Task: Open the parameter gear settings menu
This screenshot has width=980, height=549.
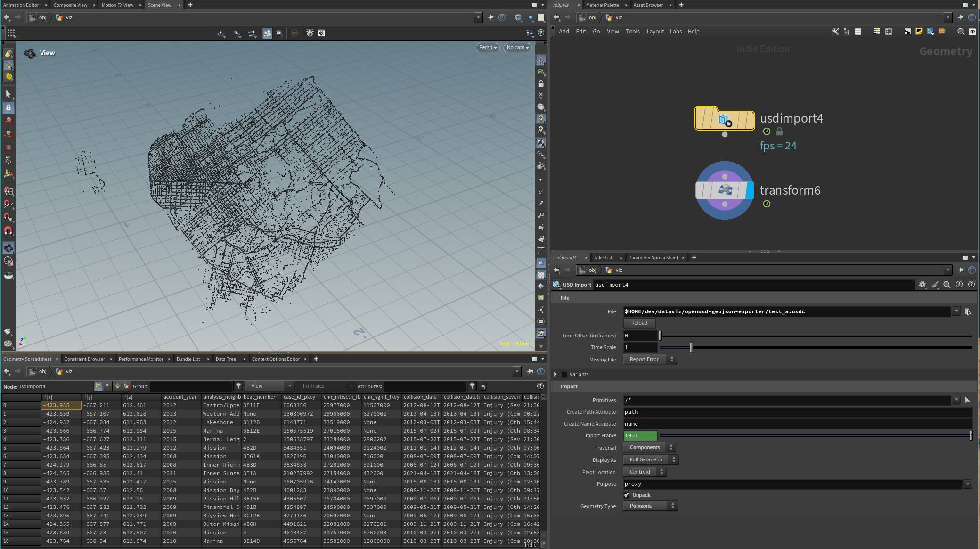Action: tap(922, 285)
